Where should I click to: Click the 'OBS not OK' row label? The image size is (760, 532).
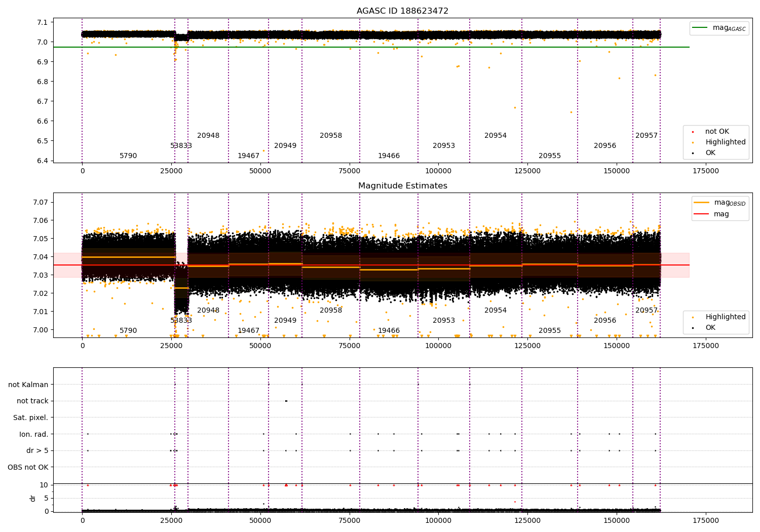click(x=28, y=468)
